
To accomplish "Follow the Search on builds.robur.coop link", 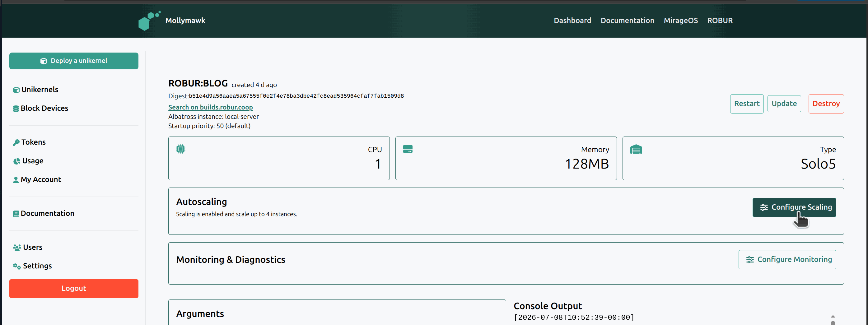I will [x=211, y=107].
